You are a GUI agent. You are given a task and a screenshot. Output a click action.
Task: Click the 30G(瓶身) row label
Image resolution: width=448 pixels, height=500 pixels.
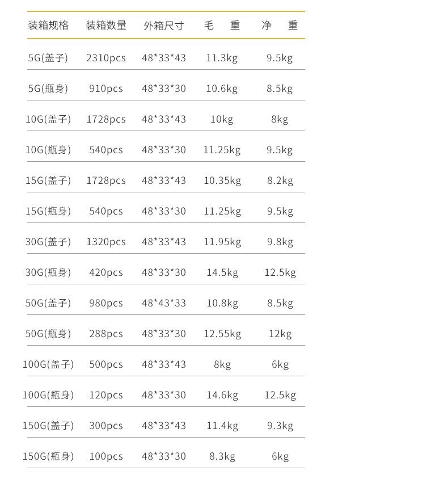point(48,272)
